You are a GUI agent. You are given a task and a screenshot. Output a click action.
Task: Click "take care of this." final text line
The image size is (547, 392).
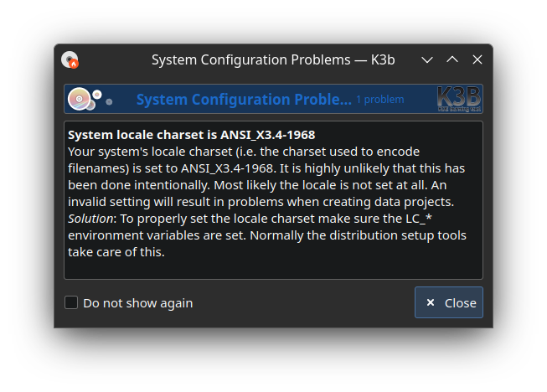point(116,251)
